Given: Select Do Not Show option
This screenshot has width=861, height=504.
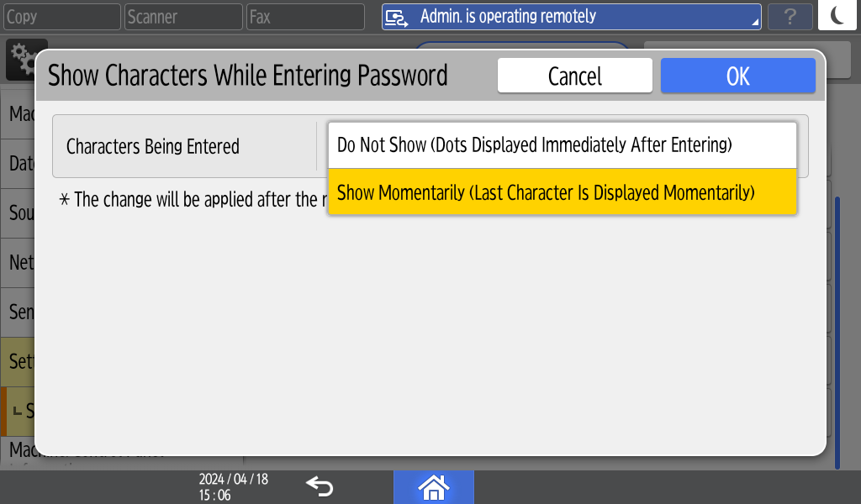Looking at the screenshot, I should point(562,145).
